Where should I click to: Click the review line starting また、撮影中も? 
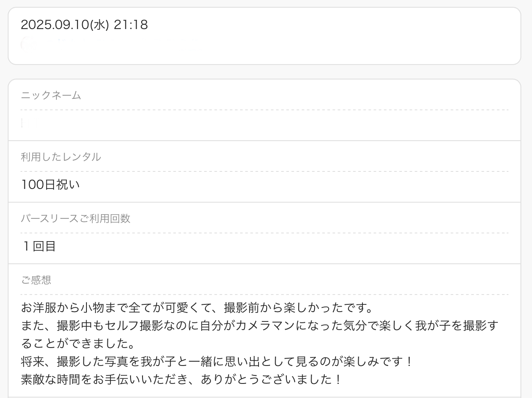tap(260, 326)
